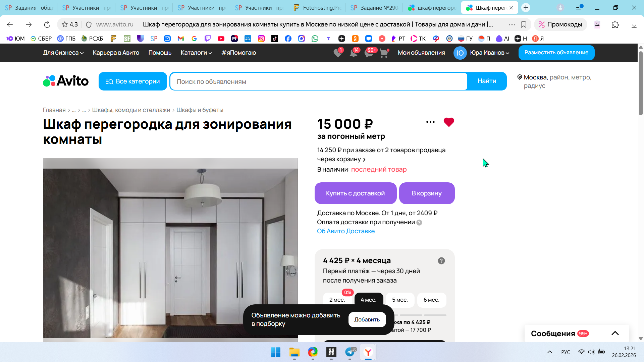Click the Avito logo

66,81
